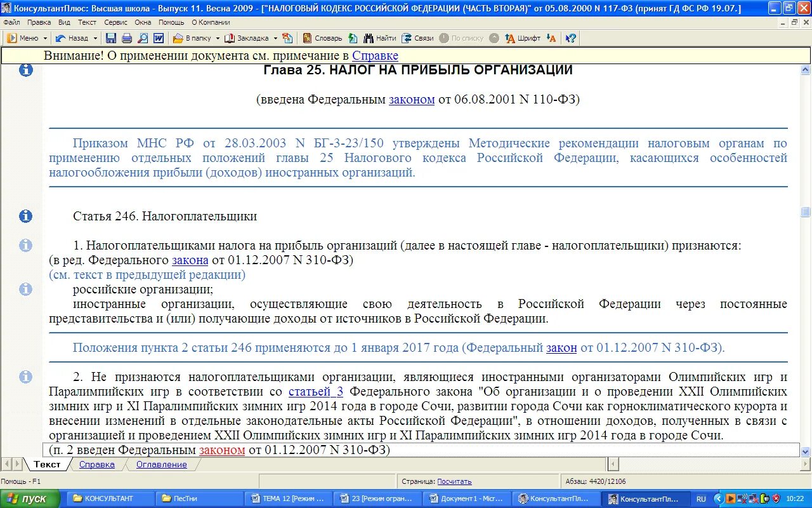Add document to folder via В папку
The width and height of the screenshot is (812, 508).
point(192,38)
